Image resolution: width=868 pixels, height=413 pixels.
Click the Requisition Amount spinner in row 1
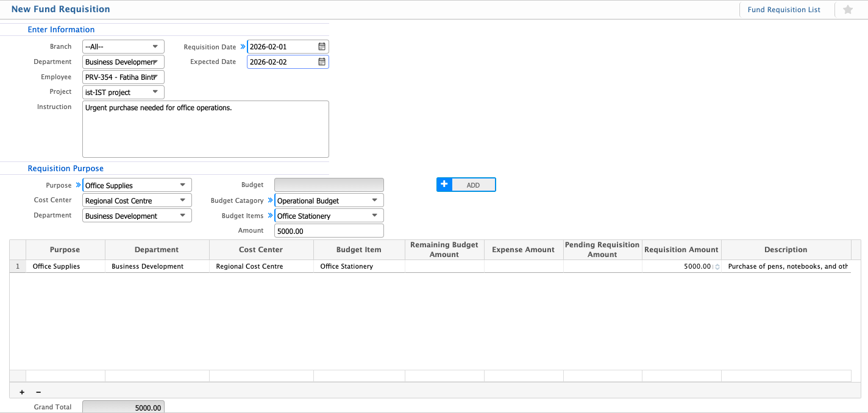(x=716, y=266)
